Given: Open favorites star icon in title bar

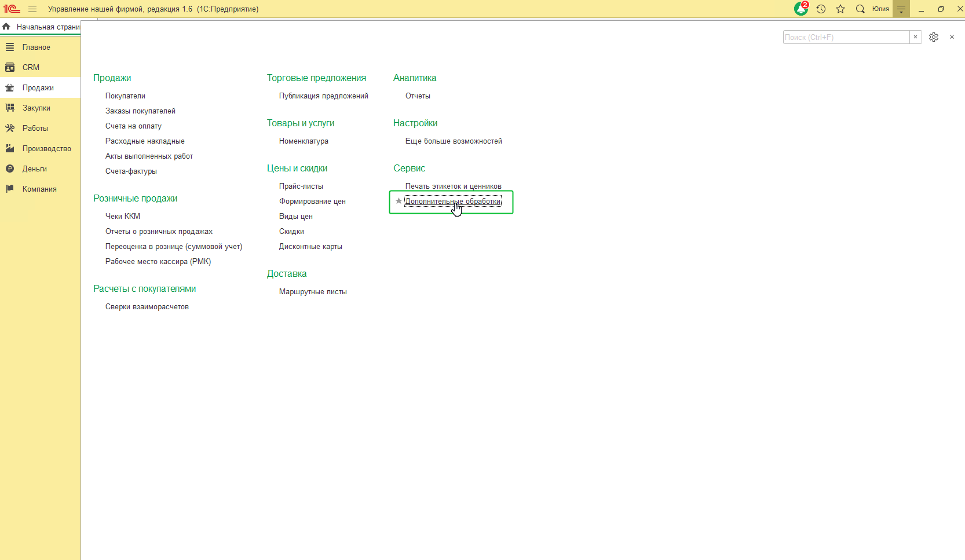Looking at the screenshot, I should (840, 9).
